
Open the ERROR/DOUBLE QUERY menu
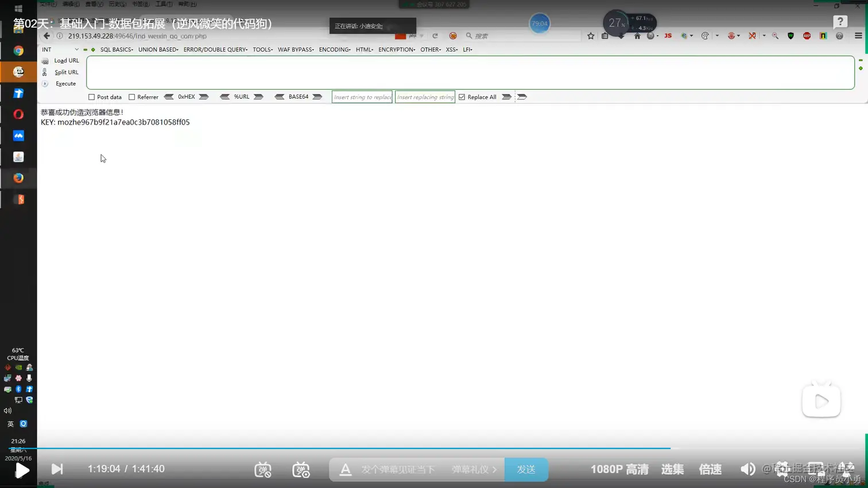(215, 49)
